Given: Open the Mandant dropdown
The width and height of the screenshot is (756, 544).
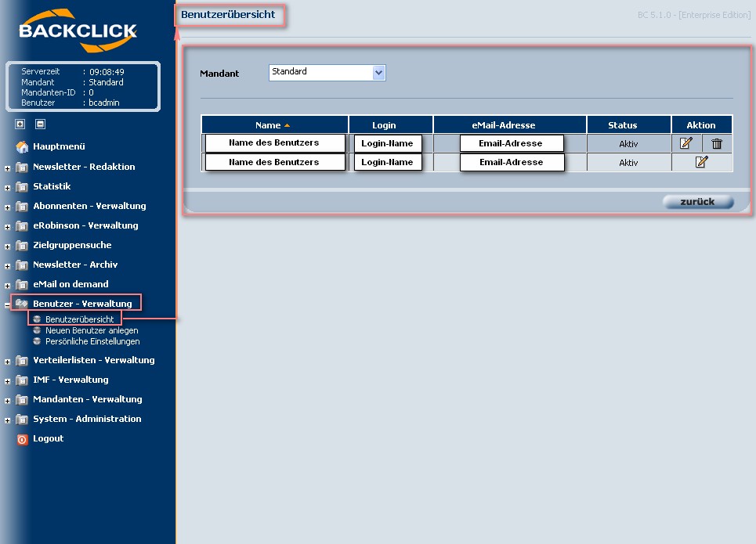Looking at the screenshot, I should pos(379,73).
